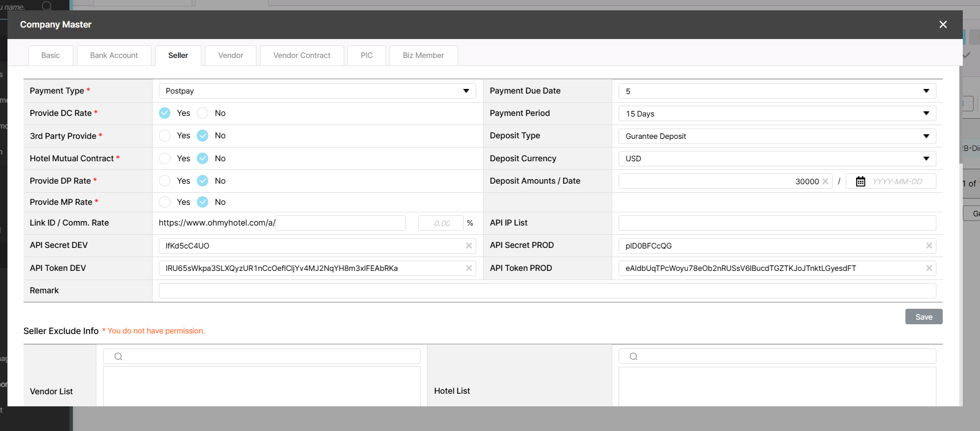Focus the Link ID input field
Screen dimensions: 980x431
click(x=341, y=223)
